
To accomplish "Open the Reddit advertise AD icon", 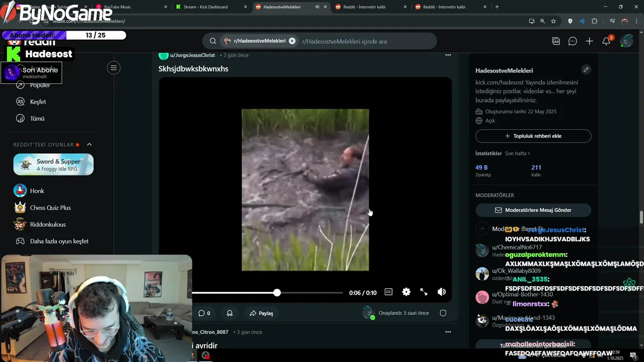I will tap(556, 41).
